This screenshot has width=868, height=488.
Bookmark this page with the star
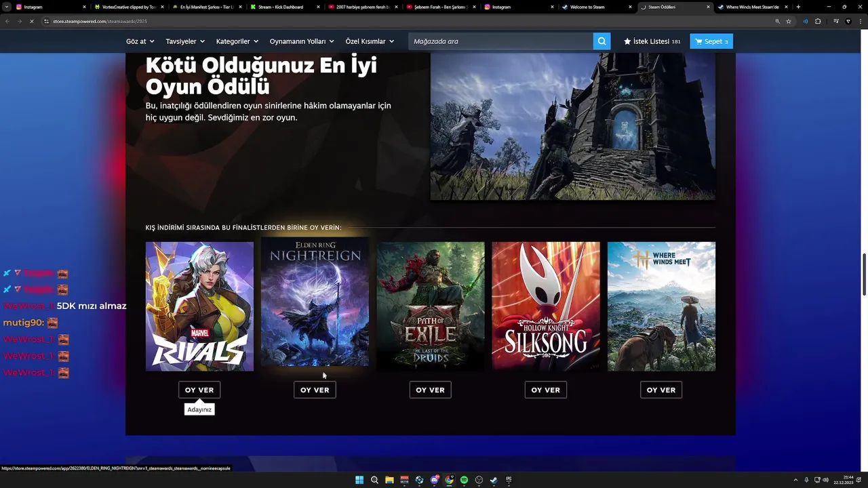[x=789, y=21]
